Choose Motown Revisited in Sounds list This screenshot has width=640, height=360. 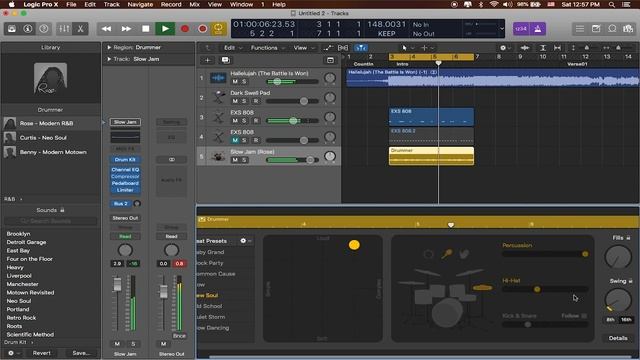pos(30,293)
